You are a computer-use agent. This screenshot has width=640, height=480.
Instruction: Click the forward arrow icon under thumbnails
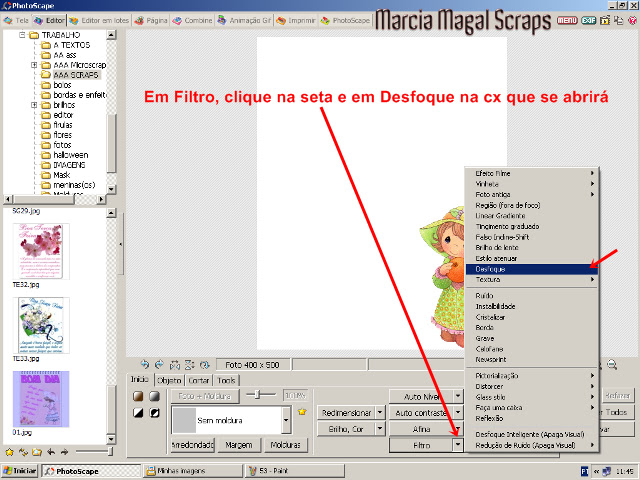(x=64, y=452)
